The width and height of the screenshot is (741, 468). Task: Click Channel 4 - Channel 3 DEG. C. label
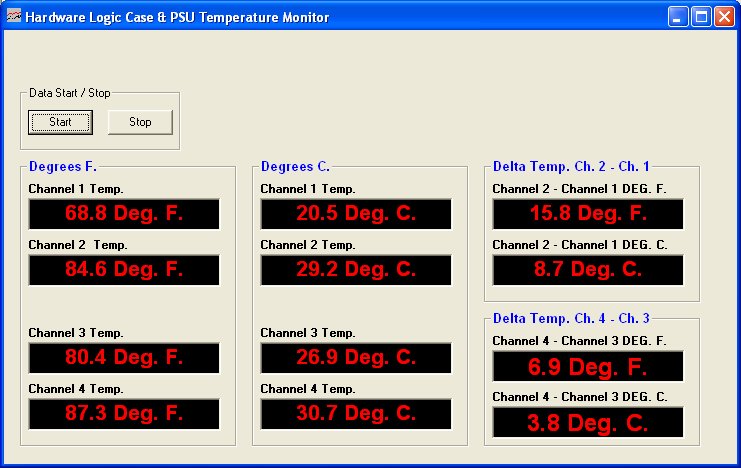pos(579,397)
